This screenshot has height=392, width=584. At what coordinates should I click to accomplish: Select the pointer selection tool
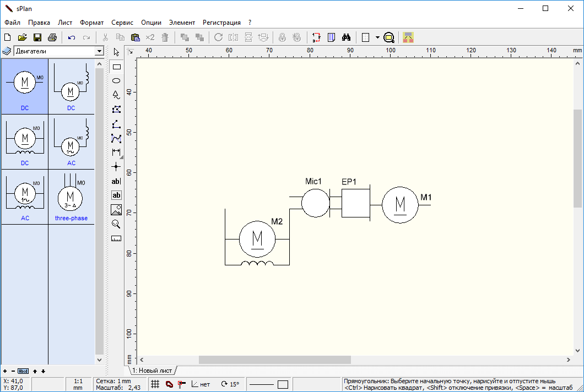(116, 52)
